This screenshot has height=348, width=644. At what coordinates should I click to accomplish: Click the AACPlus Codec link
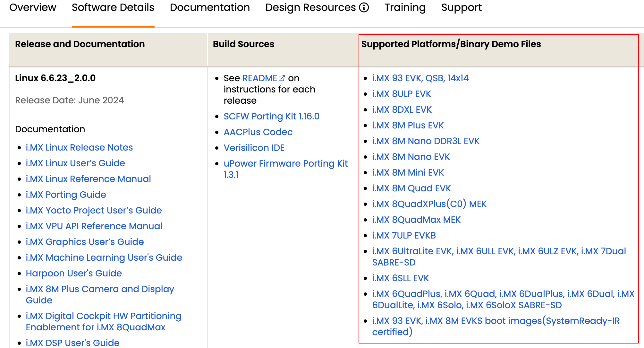(x=258, y=132)
